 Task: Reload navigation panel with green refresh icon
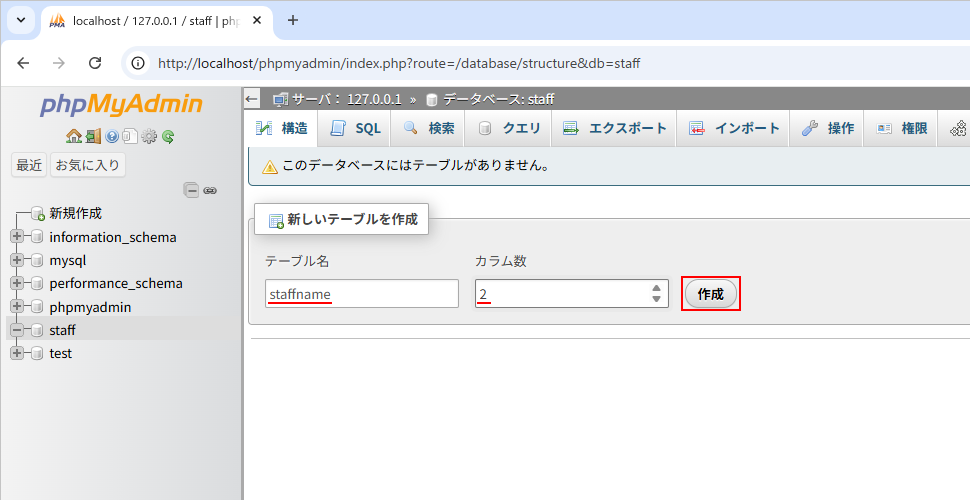(168, 136)
